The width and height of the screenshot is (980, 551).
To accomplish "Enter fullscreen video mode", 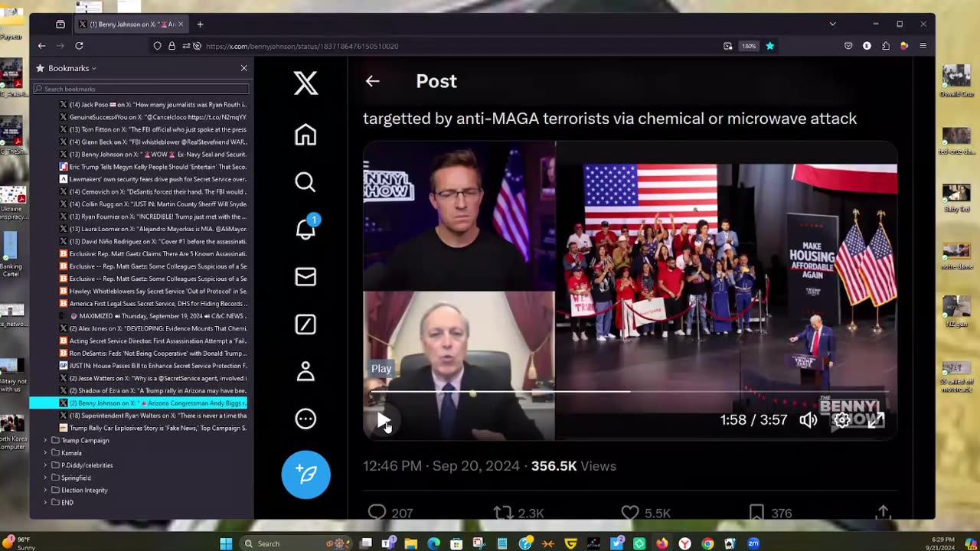I will (876, 419).
